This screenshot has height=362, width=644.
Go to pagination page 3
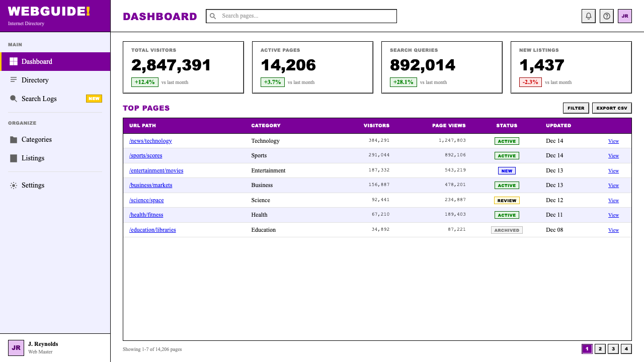pyautogui.click(x=613, y=349)
